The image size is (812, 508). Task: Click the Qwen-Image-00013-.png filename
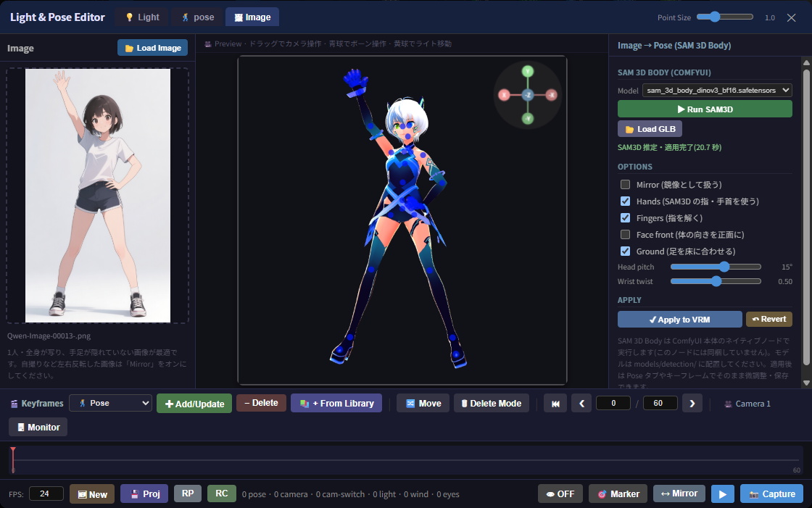point(49,336)
